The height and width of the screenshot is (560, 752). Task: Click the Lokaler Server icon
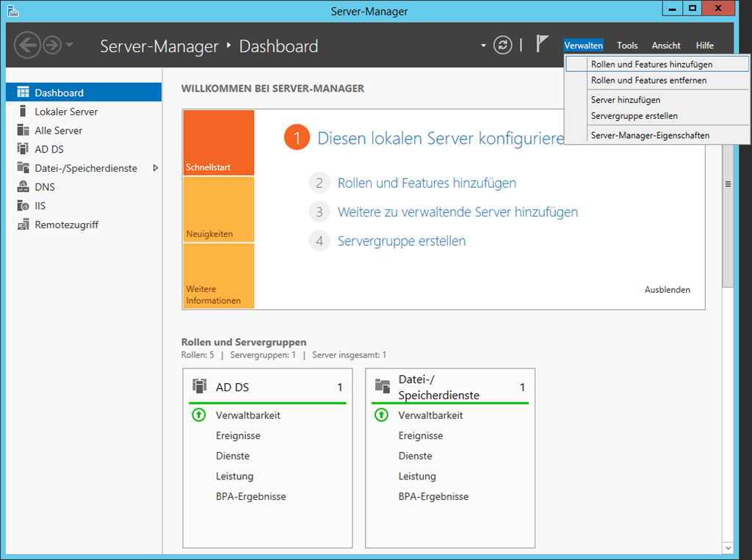23,112
